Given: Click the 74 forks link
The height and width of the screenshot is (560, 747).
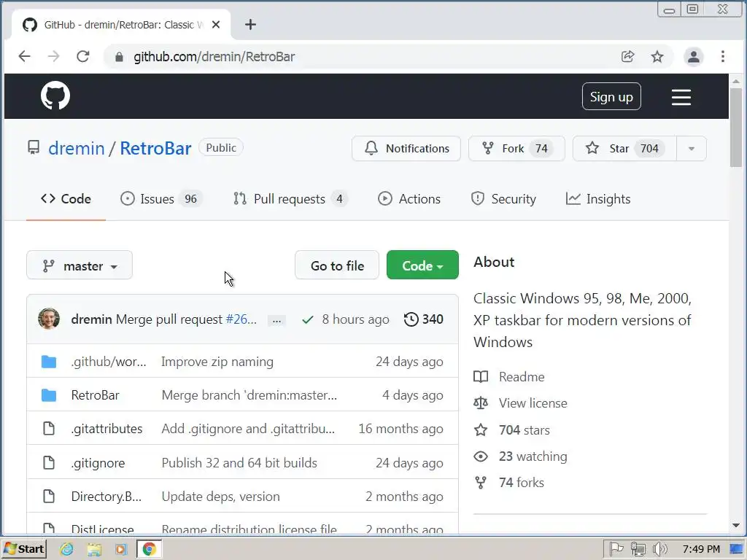Looking at the screenshot, I should pyautogui.click(x=521, y=483).
